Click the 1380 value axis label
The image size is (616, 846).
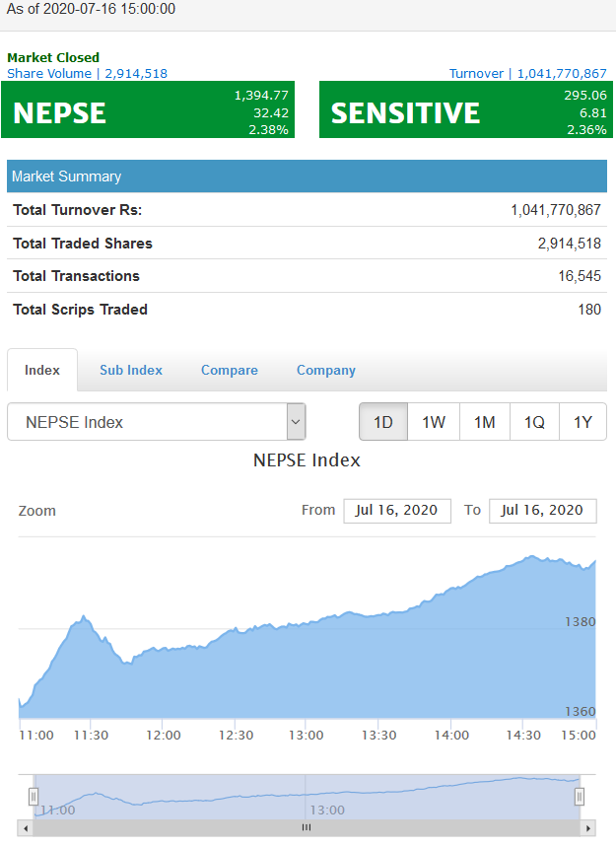tap(580, 622)
